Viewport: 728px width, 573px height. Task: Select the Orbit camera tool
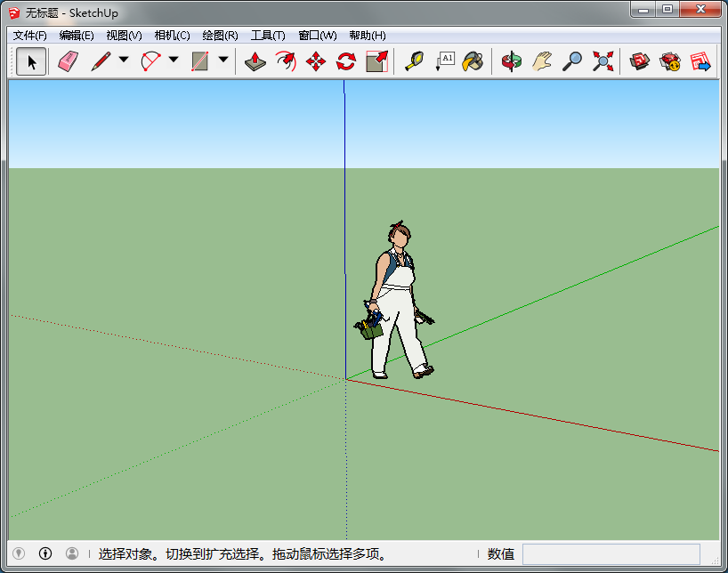[x=511, y=61]
